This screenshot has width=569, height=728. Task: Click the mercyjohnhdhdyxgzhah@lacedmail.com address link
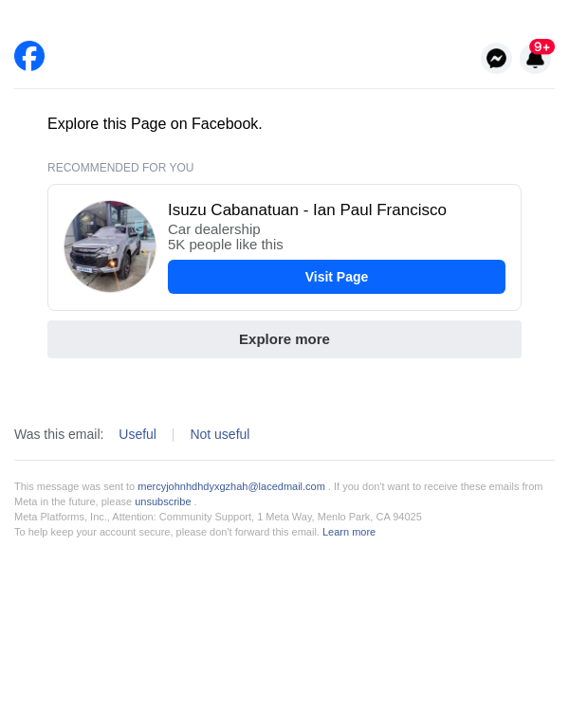231,486
